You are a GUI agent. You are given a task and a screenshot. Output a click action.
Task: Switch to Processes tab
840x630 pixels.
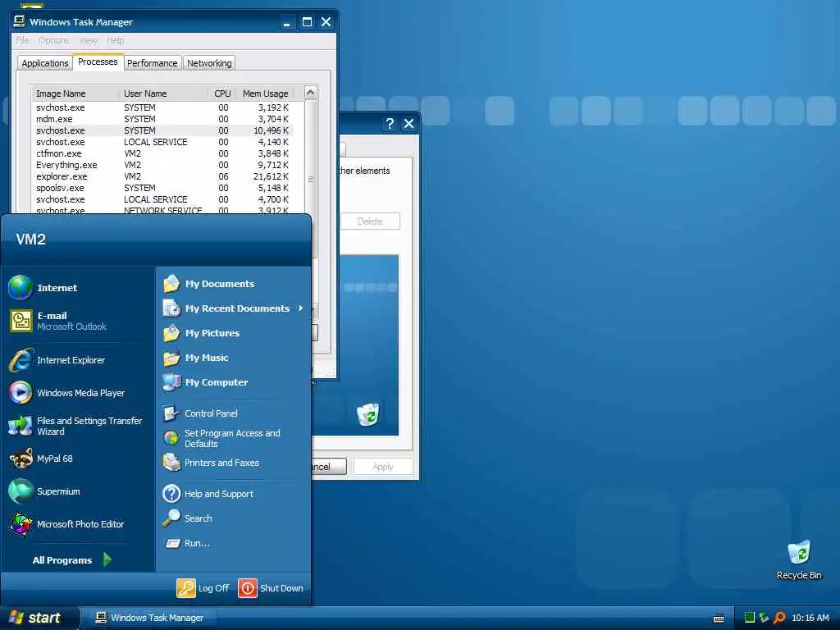(98, 62)
